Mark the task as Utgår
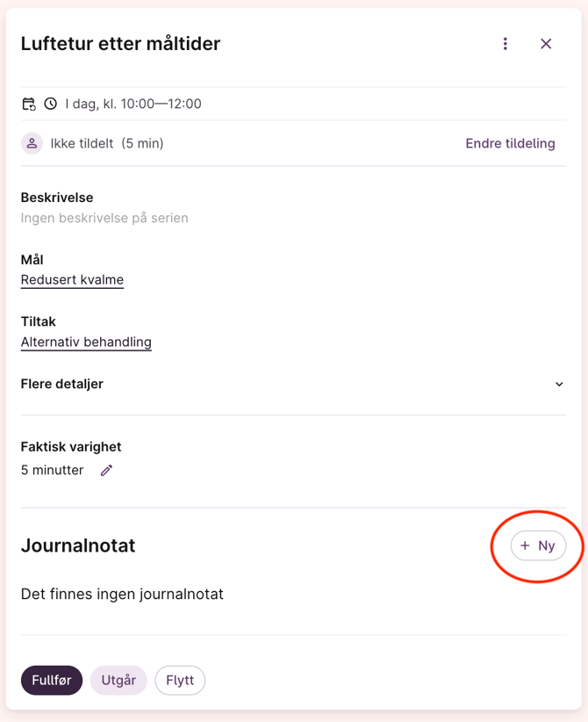588x722 pixels. pos(118,680)
